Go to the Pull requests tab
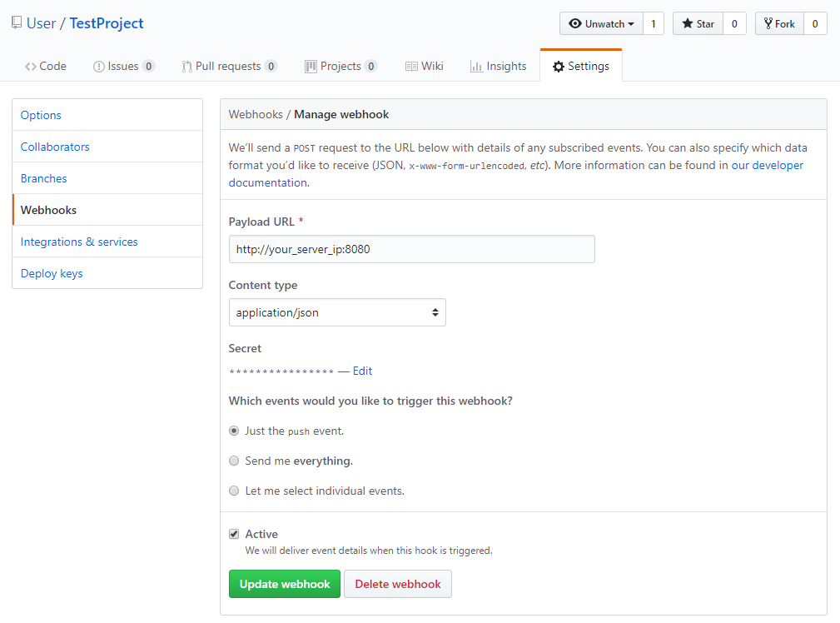 tap(229, 66)
